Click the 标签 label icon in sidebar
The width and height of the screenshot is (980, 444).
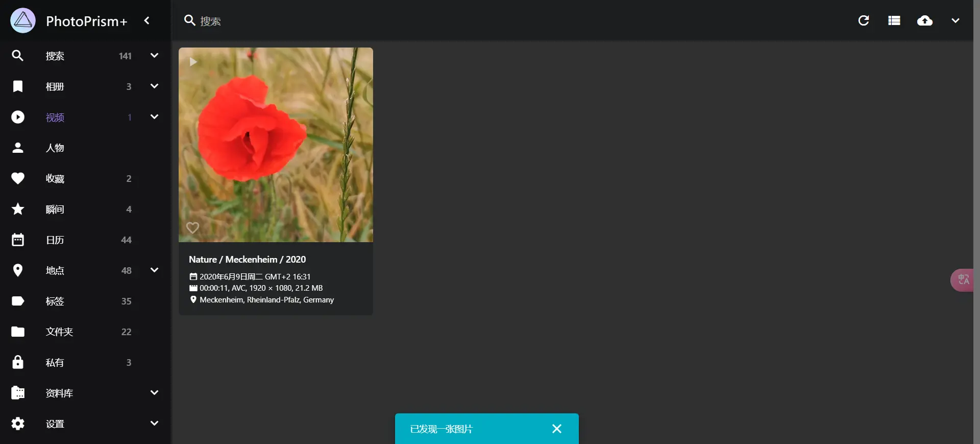tap(18, 301)
